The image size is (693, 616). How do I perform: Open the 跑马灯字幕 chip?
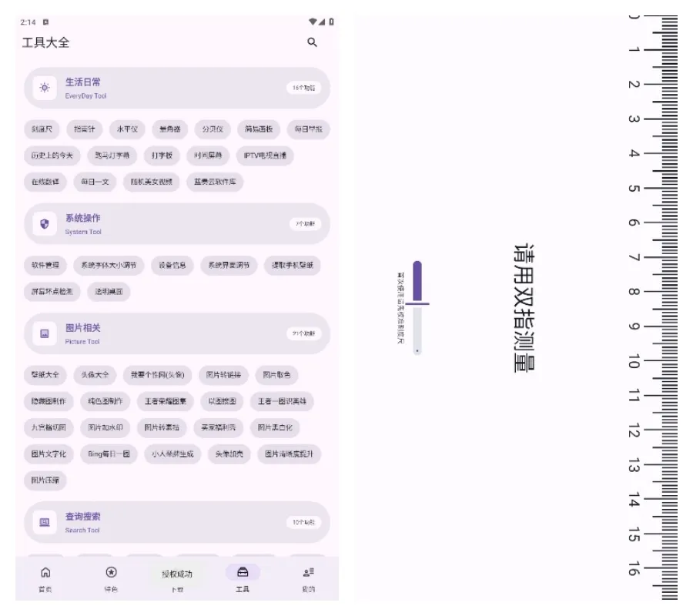pos(112,156)
